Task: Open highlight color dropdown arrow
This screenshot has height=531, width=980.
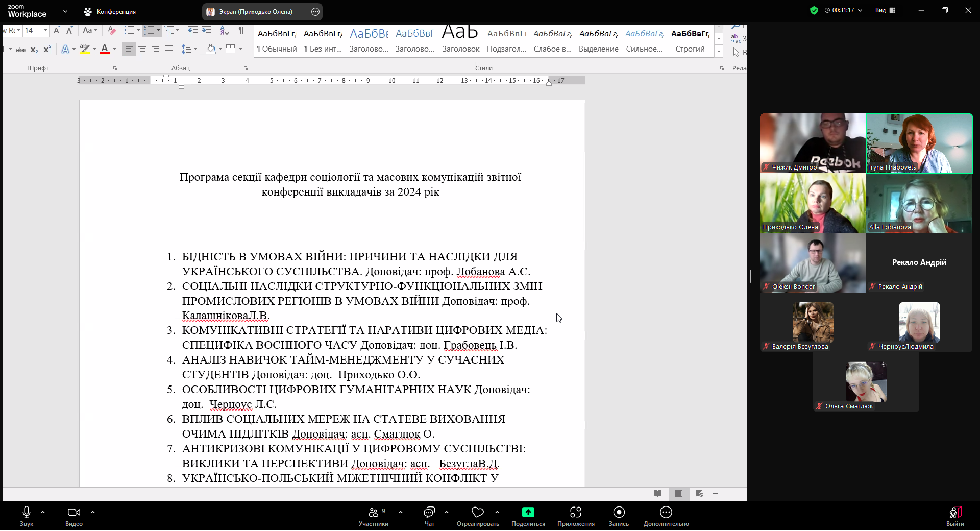Action: click(x=94, y=50)
